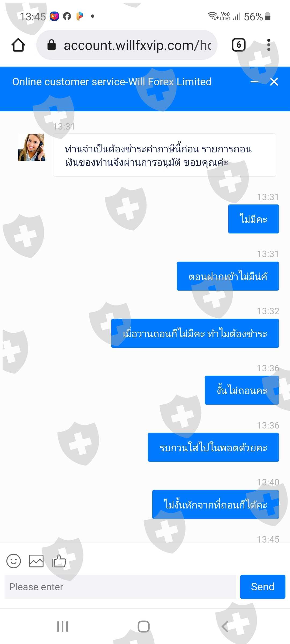Tap the browser home icon

[x=18, y=45]
